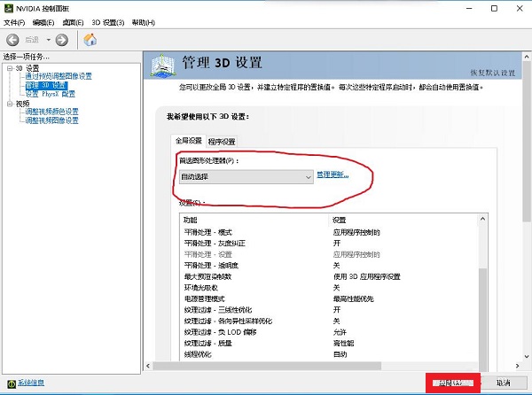Image resolution: width=532 pixels, height=395 pixels.
Task: Select 调整视频图像设置 in task tree
Action: pos(51,120)
